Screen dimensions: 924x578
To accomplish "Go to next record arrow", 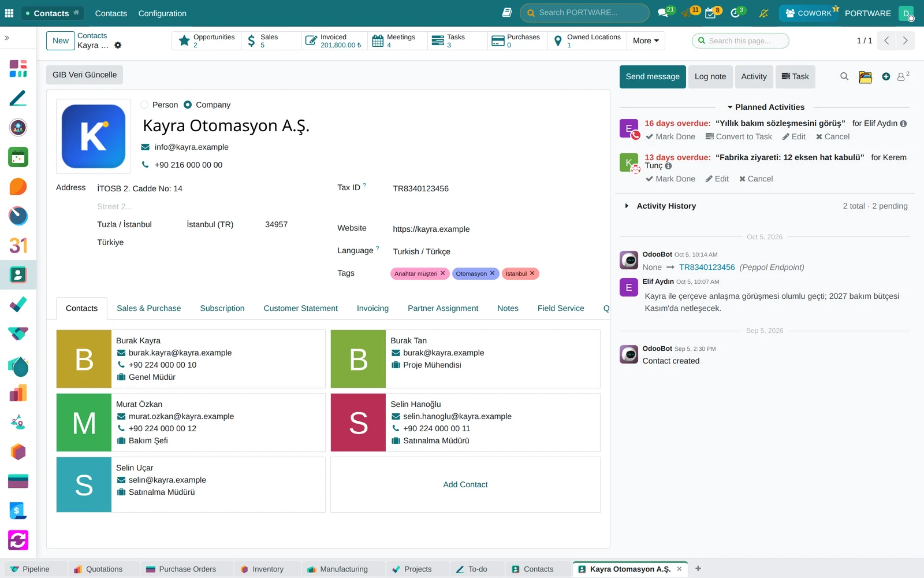I will click(905, 40).
